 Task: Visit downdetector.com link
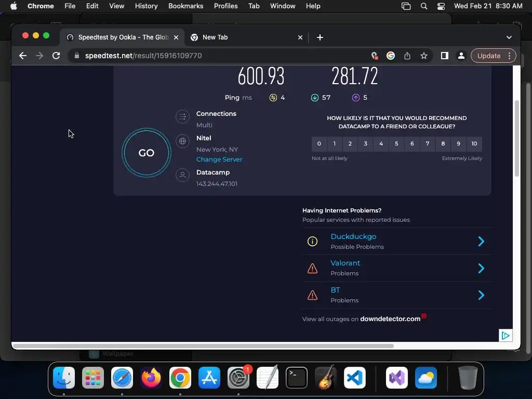tap(390, 319)
